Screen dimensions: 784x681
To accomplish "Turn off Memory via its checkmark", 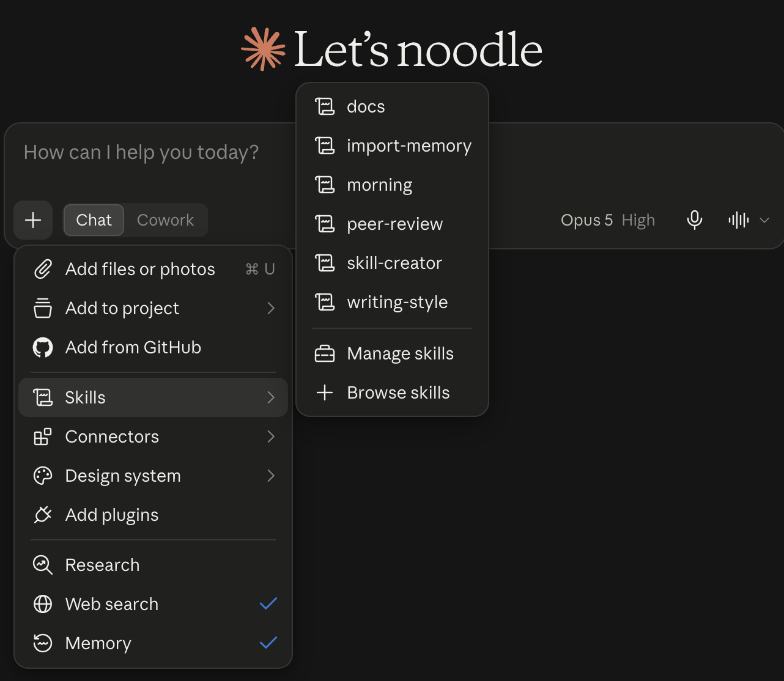I will [268, 643].
